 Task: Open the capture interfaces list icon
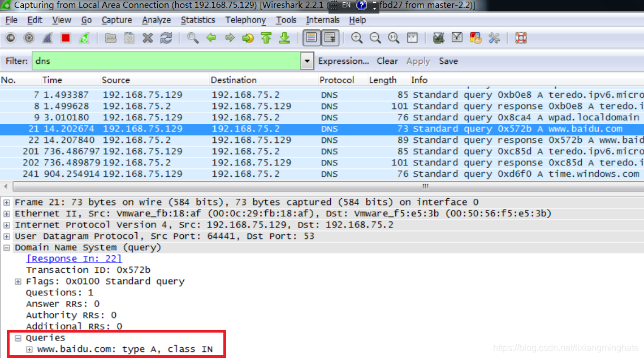coord(11,38)
